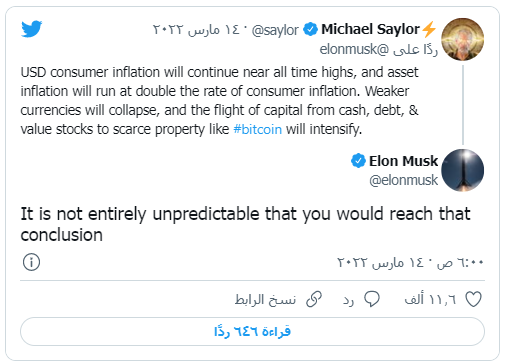Click the reply speech bubble icon

(x=372, y=299)
